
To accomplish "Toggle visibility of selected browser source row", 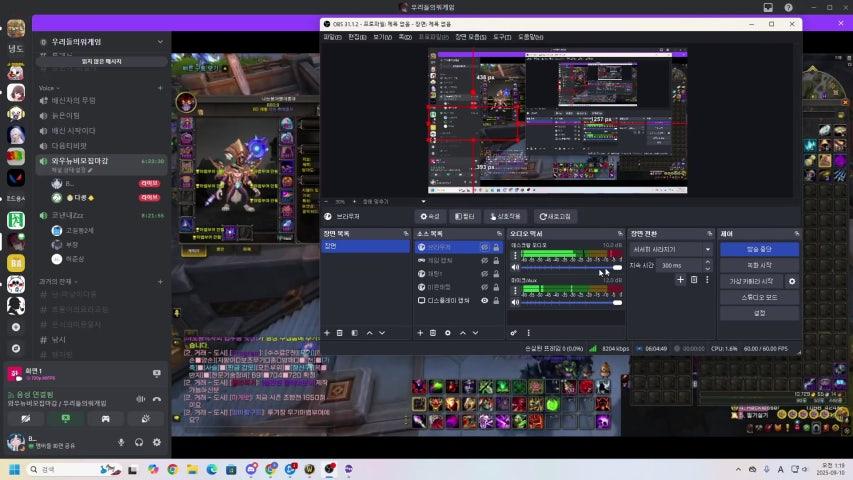I will click(484, 247).
